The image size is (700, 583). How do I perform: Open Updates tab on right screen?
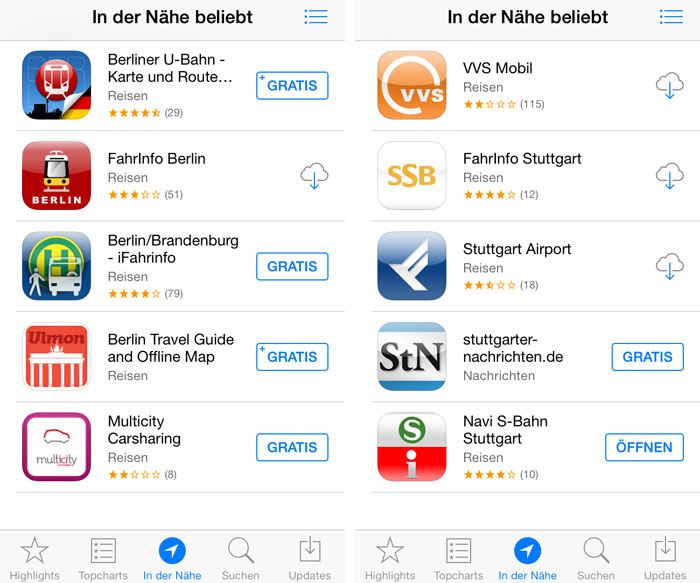coord(665,558)
